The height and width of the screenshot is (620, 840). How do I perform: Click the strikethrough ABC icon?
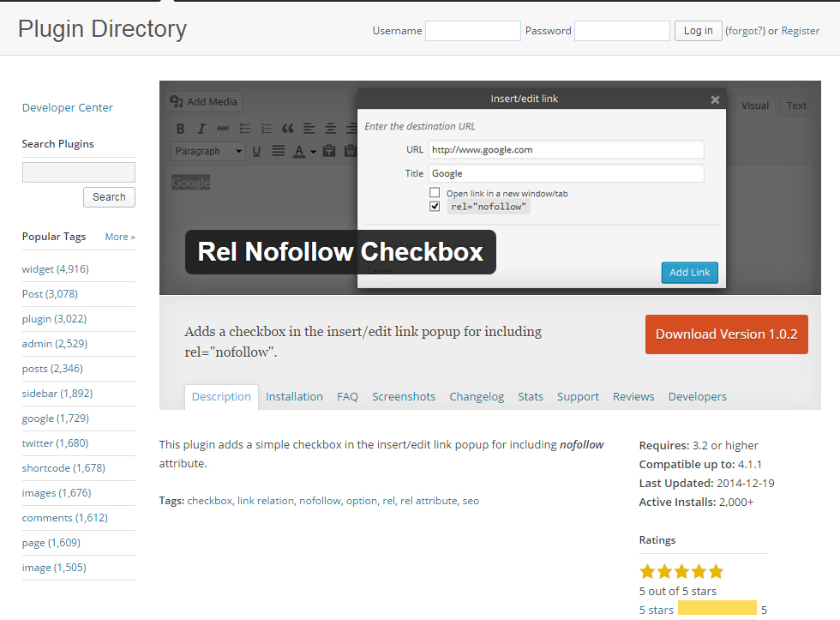tap(223, 129)
